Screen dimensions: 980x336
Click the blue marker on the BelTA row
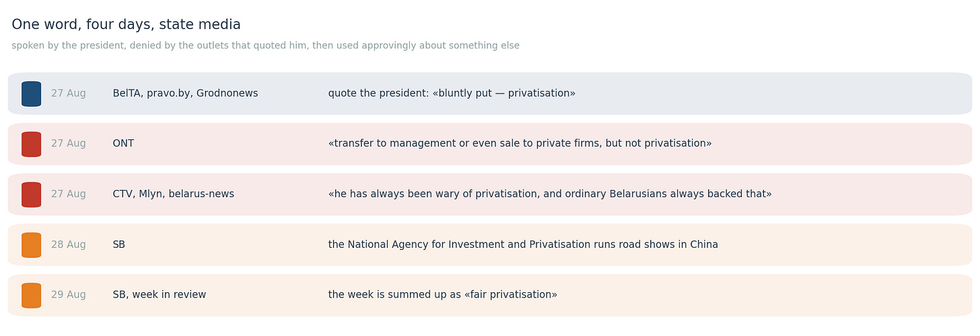coord(31,94)
